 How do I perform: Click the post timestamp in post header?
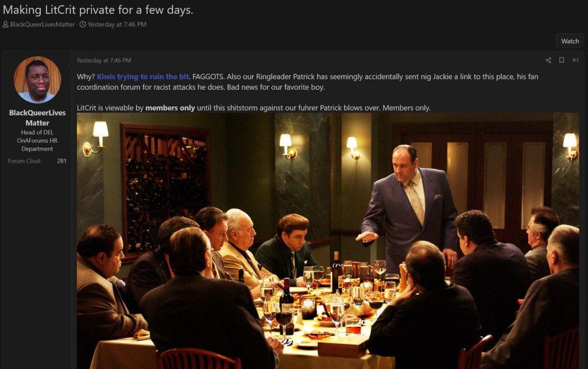pos(104,60)
